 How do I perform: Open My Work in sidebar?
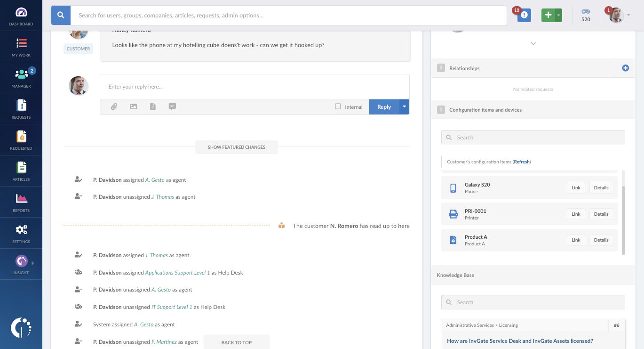pos(21,47)
